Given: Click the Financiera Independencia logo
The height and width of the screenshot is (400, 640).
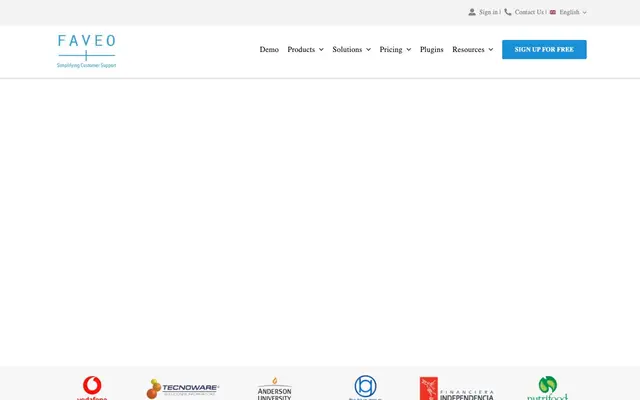Looking at the screenshot, I should pos(457,389).
